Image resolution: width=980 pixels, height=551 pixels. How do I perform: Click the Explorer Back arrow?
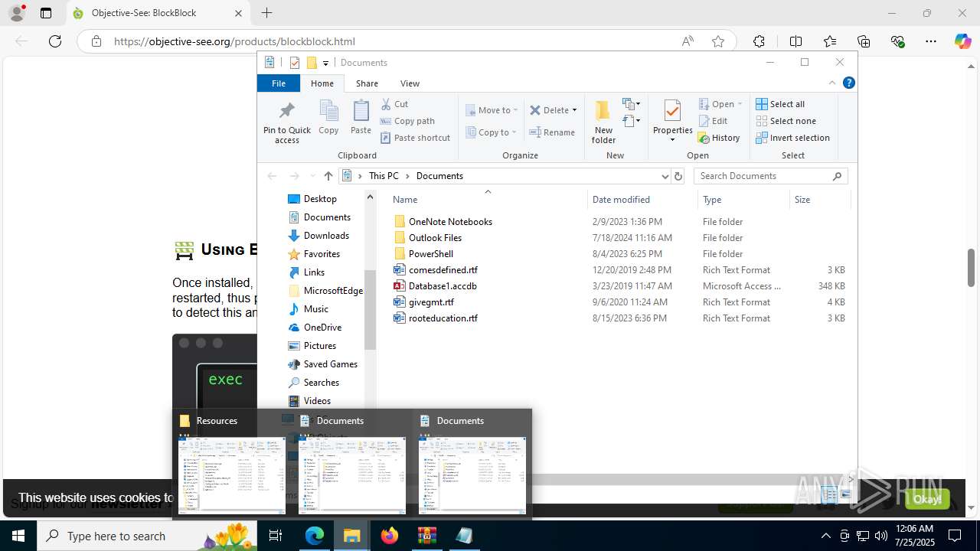click(272, 176)
